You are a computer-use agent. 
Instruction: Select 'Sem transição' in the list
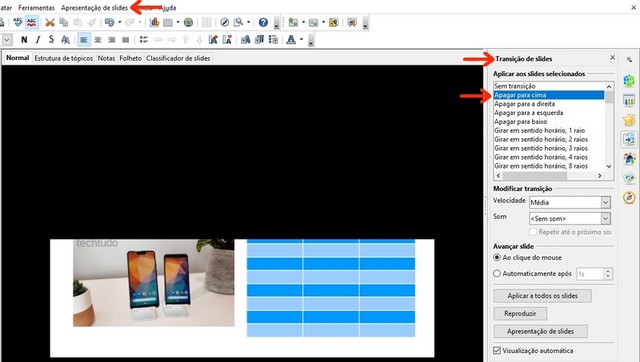(x=548, y=86)
